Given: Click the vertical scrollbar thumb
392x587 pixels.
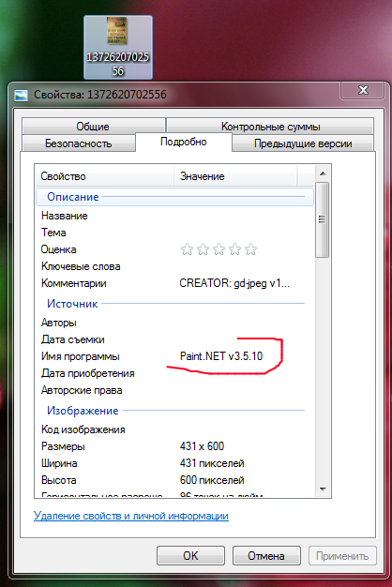Looking at the screenshot, I should pos(323,219).
